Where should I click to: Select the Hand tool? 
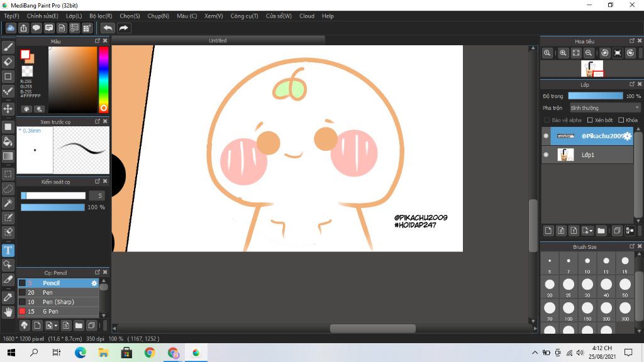(x=8, y=312)
